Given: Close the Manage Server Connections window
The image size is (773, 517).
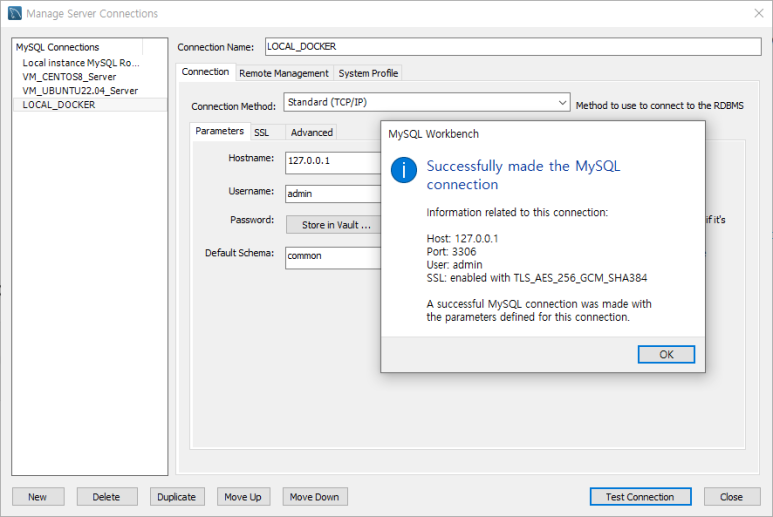Looking at the screenshot, I should pyautogui.click(x=759, y=13).
